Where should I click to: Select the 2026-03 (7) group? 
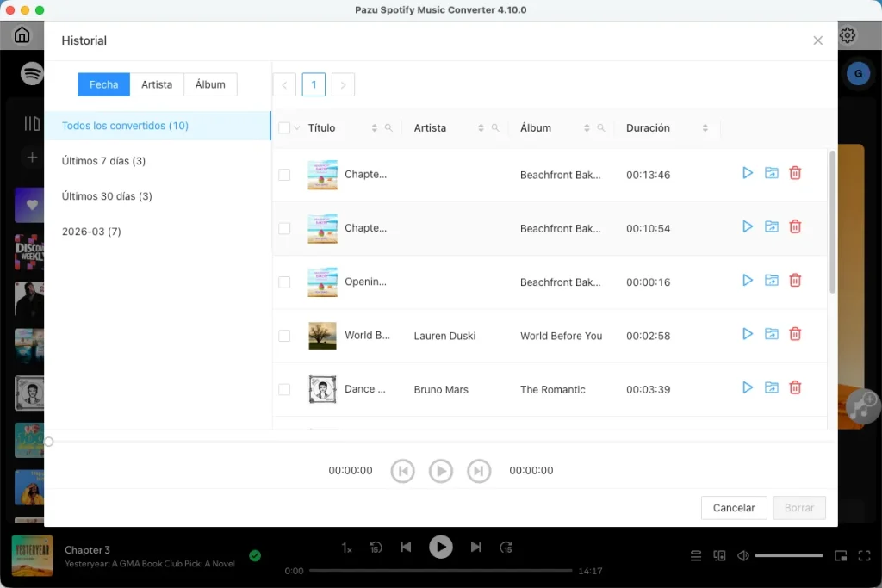158,232
